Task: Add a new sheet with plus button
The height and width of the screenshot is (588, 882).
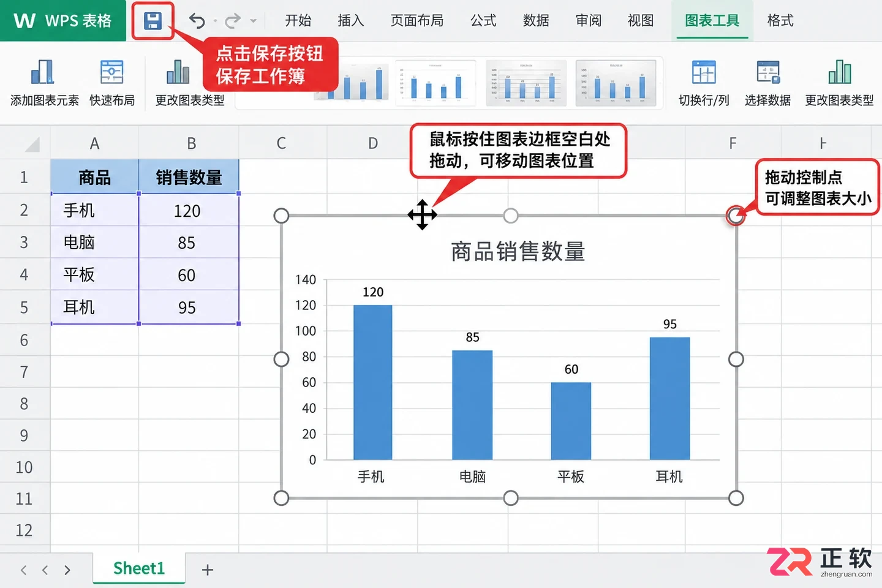Action: (208, 570)
